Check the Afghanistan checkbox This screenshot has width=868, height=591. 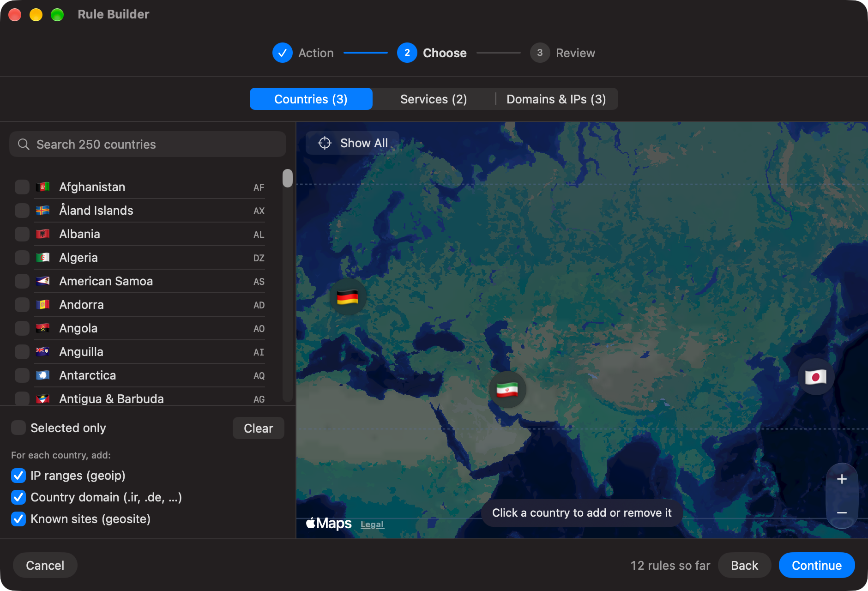pyautogui.click(x=22, y=187)
